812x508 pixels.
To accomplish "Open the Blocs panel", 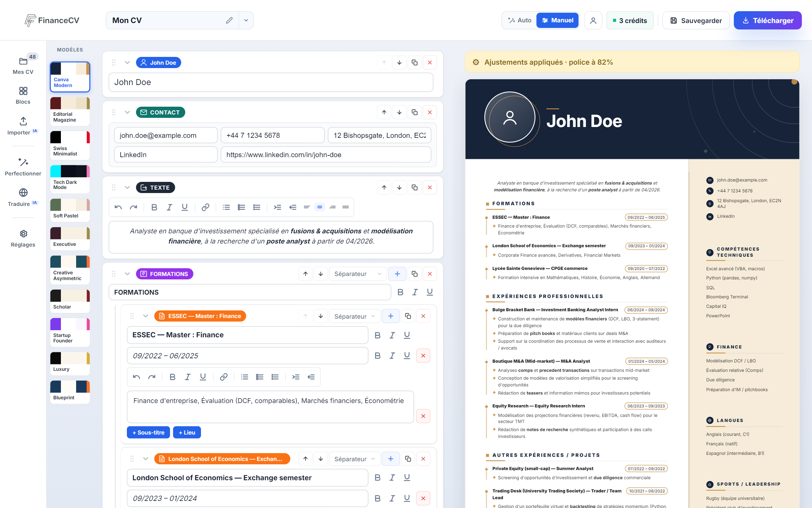I will click(x=23, y=96).
